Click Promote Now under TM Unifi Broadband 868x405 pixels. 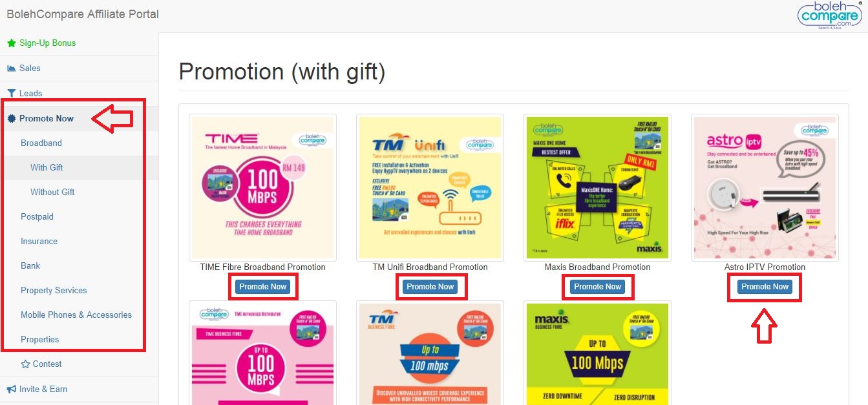pos(430,287)
